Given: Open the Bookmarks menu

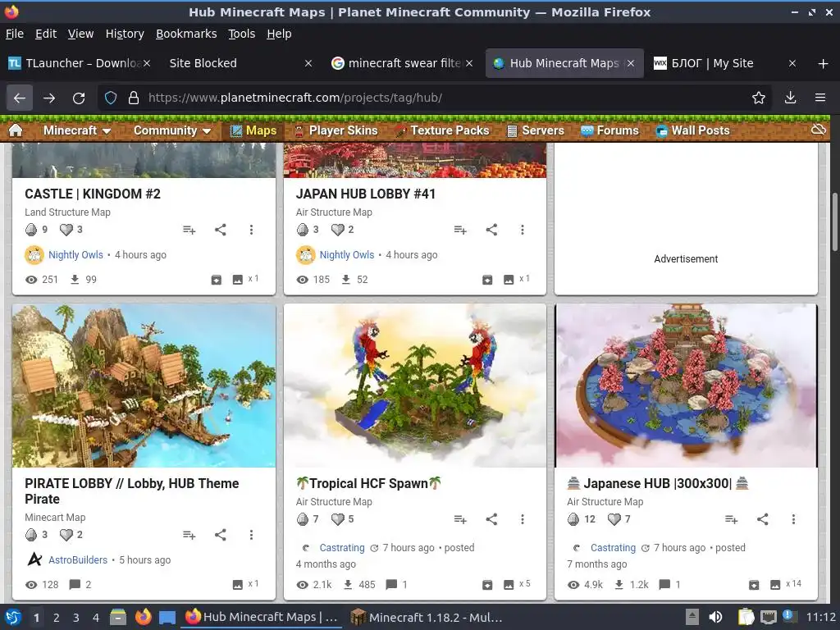Looking at the screenshot, I should click(186, 34).
